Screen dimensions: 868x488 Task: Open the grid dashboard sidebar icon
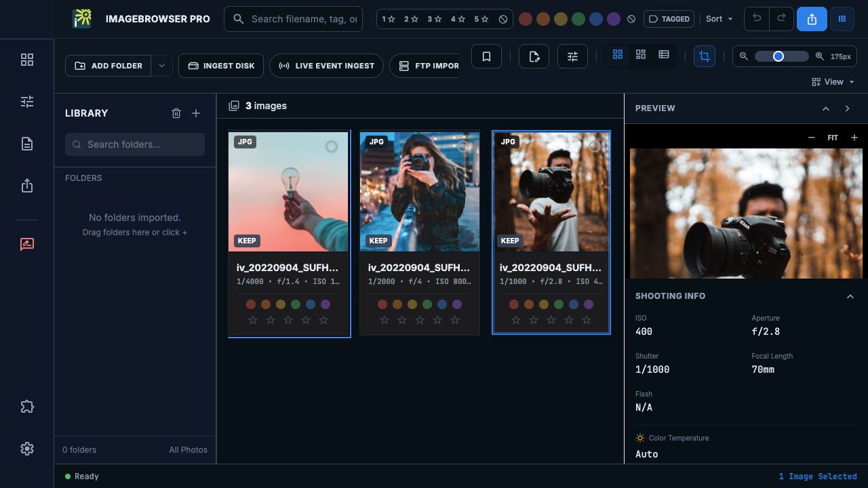click(x=27, y=60)
